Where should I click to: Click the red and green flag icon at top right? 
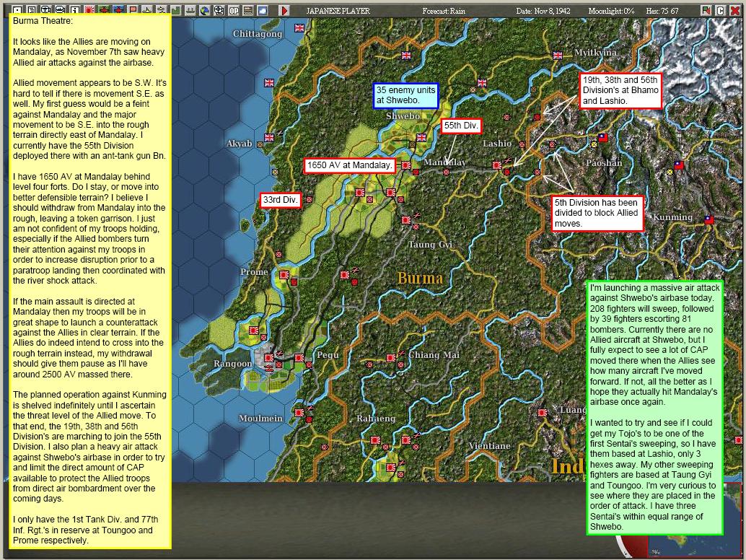point(706,10)
